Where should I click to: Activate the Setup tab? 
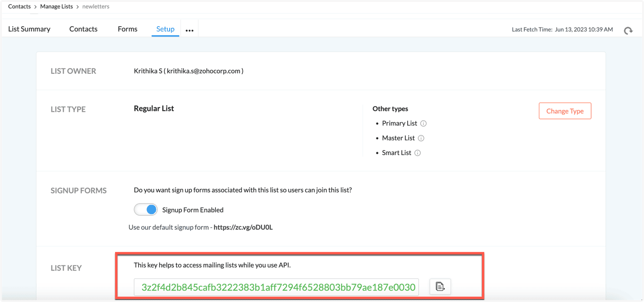[165, 29]
